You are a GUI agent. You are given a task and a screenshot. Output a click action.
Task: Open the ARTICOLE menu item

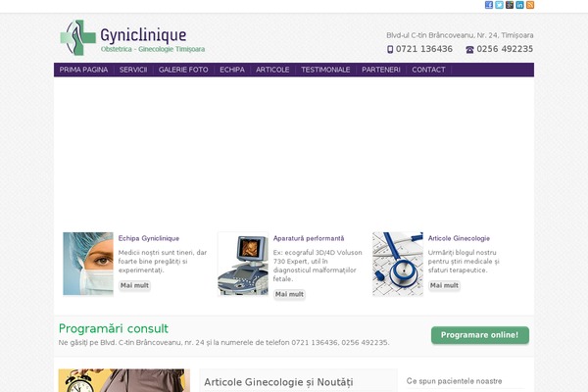[x=272, y=70]
